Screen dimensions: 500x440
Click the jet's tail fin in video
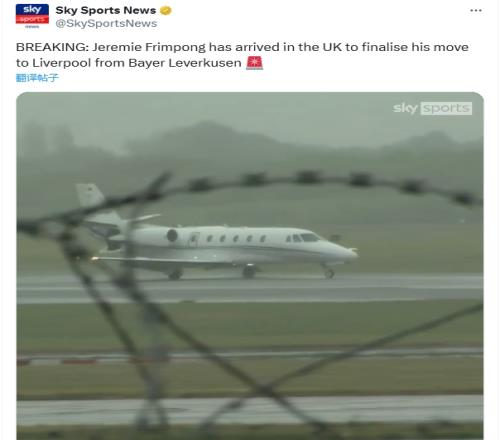coord(89,196)
